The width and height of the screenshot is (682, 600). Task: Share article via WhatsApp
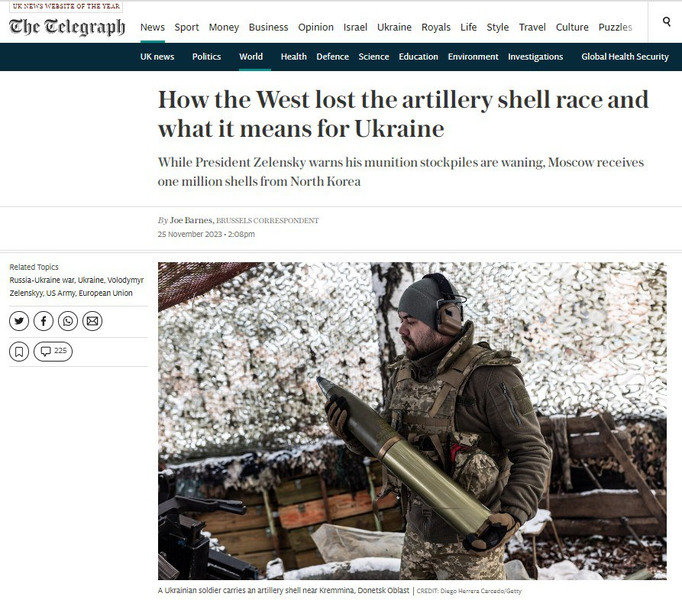pos(68,321)
